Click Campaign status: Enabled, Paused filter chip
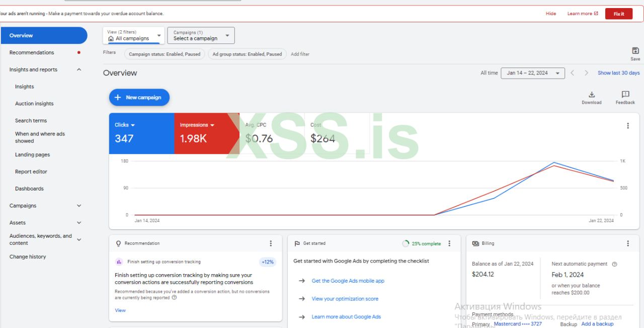Screen dimensions: 644x328 [x=165, y=54]
